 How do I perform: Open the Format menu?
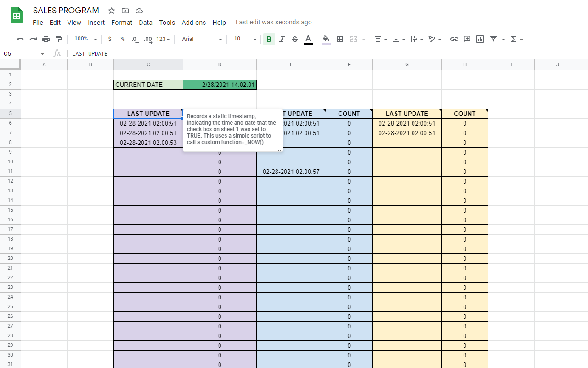tap(122, 22)
